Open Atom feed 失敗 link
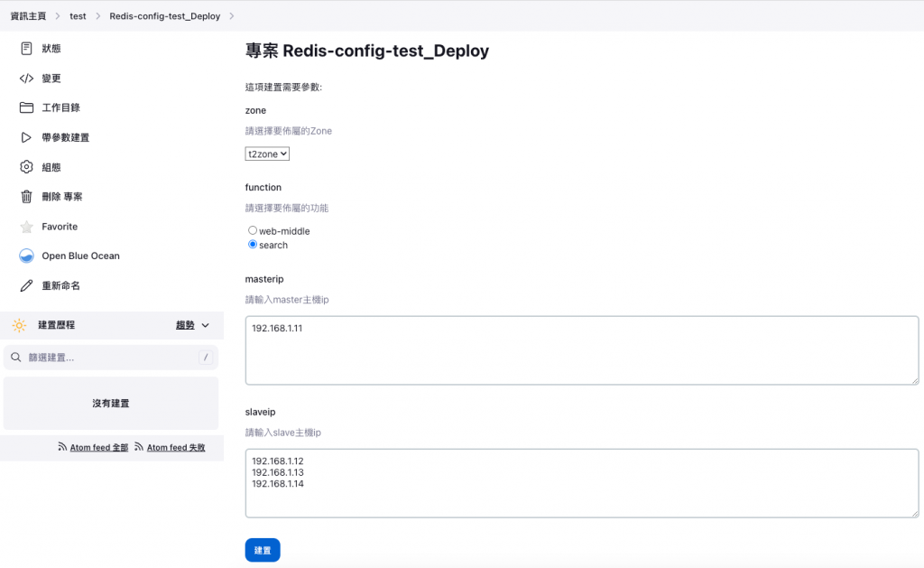The image size is (924, 568). pos(176,448)
